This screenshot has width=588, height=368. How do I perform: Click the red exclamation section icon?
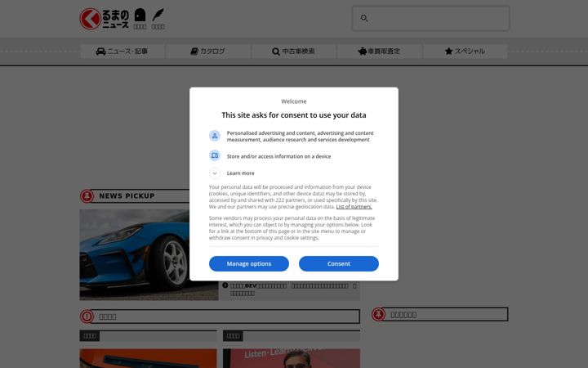[x=87, y=316]
